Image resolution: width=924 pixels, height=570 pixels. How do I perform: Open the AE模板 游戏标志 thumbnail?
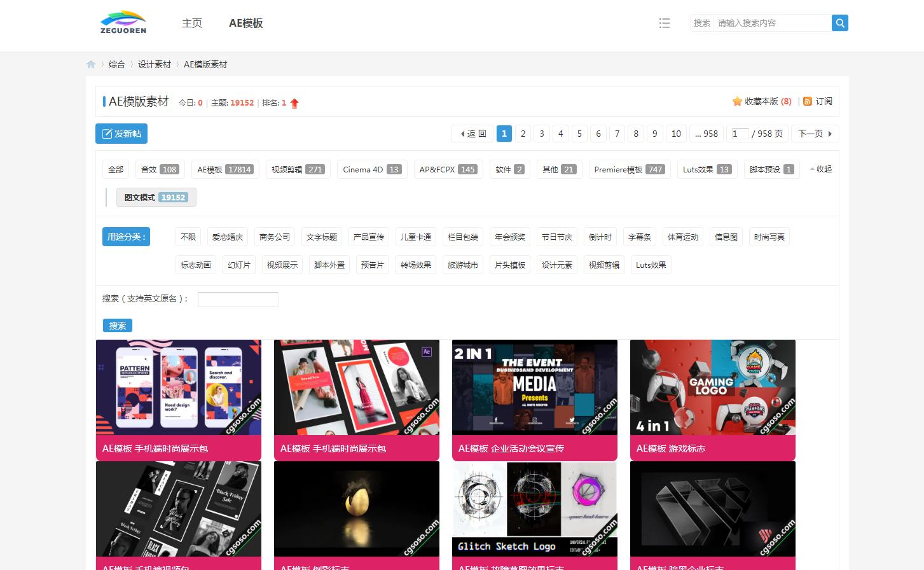(x=712, y=387)
